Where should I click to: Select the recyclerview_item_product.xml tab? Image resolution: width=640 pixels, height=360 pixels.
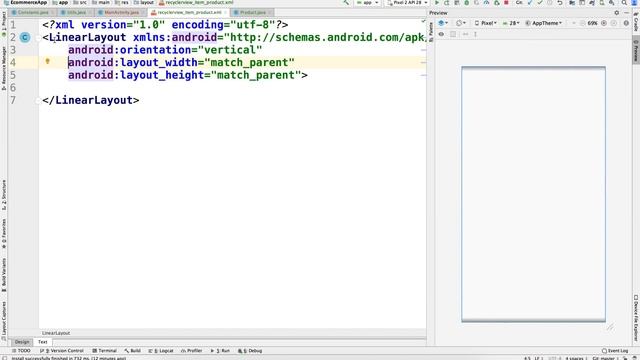pos(189,13)
